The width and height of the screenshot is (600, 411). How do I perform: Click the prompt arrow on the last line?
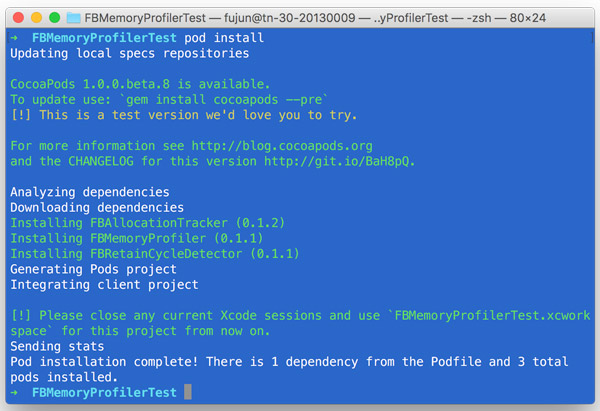(15, 393)
